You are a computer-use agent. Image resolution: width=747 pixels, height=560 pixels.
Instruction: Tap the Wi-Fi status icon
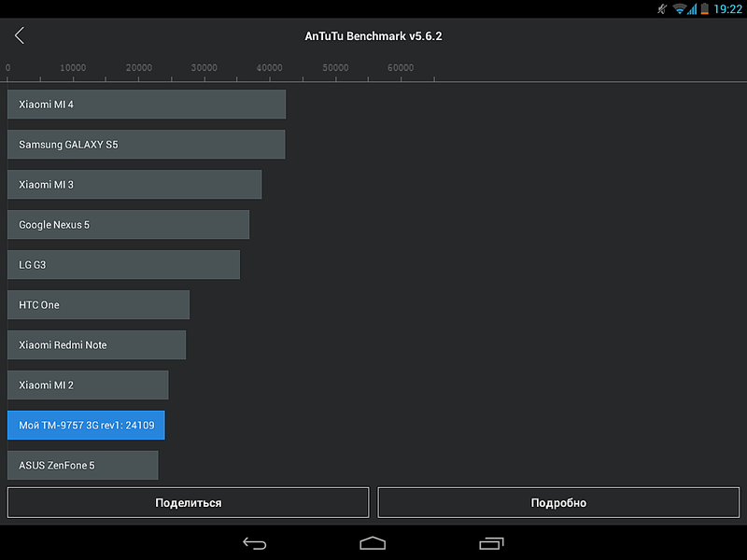(x=682, y=9)
